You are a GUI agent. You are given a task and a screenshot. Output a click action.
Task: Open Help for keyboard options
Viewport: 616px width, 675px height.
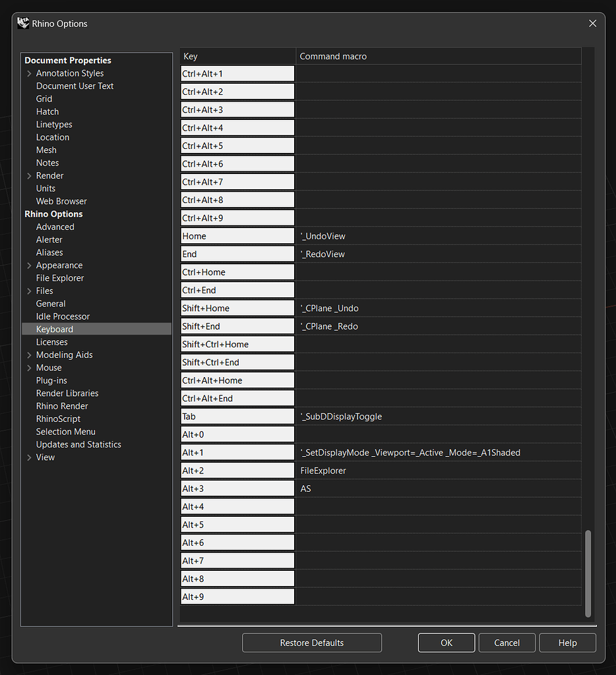coord(567,643)
